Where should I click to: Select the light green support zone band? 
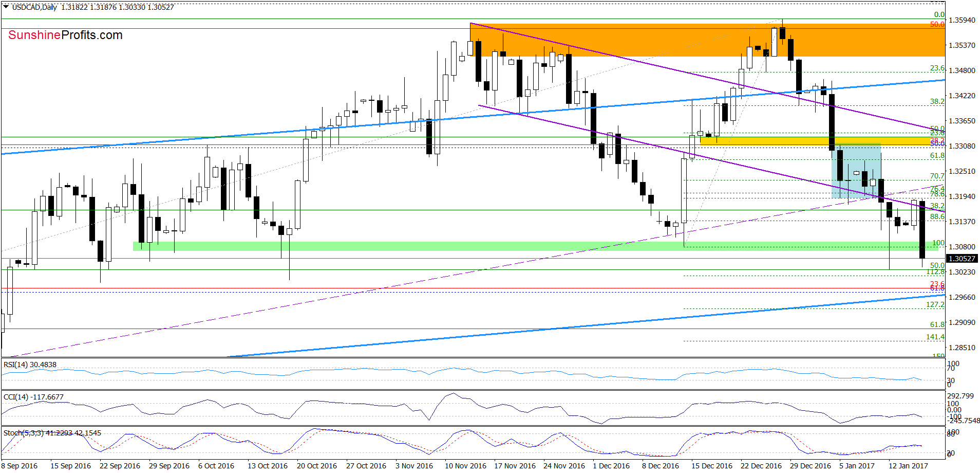click(x=535, y=246)
